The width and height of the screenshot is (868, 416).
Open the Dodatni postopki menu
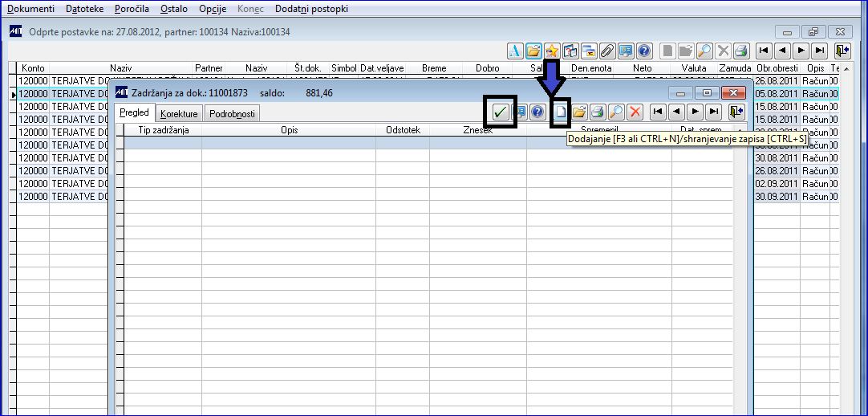311,9
